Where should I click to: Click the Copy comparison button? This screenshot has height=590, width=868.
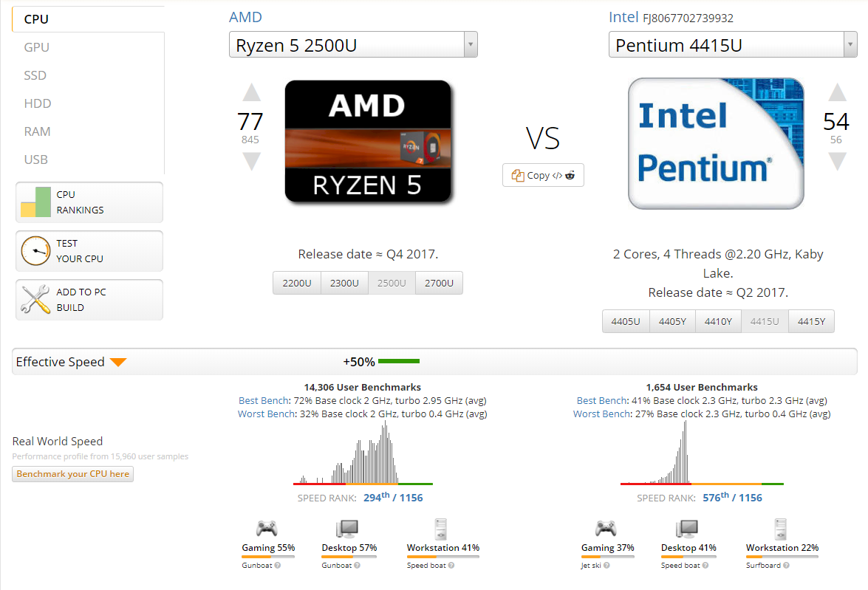543,175
